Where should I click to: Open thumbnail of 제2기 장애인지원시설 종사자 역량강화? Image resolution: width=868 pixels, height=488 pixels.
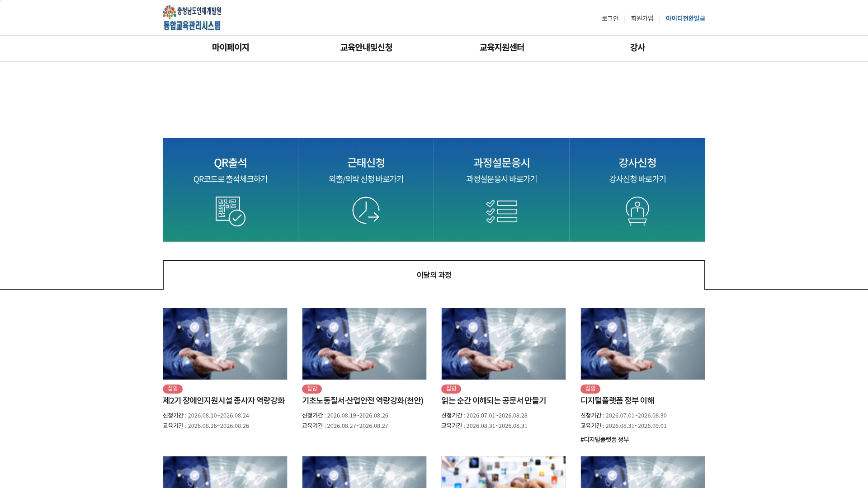[225, 344]
